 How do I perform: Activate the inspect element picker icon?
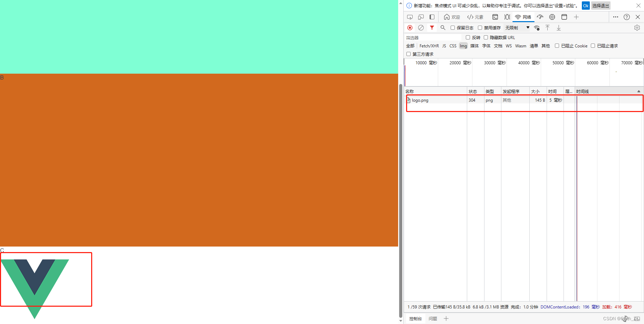(x=410, y=17)
